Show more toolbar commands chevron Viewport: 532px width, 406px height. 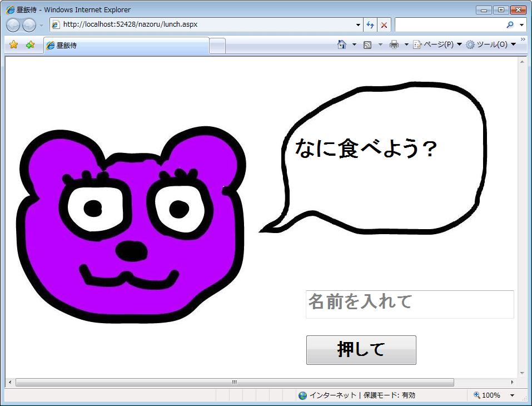(523, 39)
